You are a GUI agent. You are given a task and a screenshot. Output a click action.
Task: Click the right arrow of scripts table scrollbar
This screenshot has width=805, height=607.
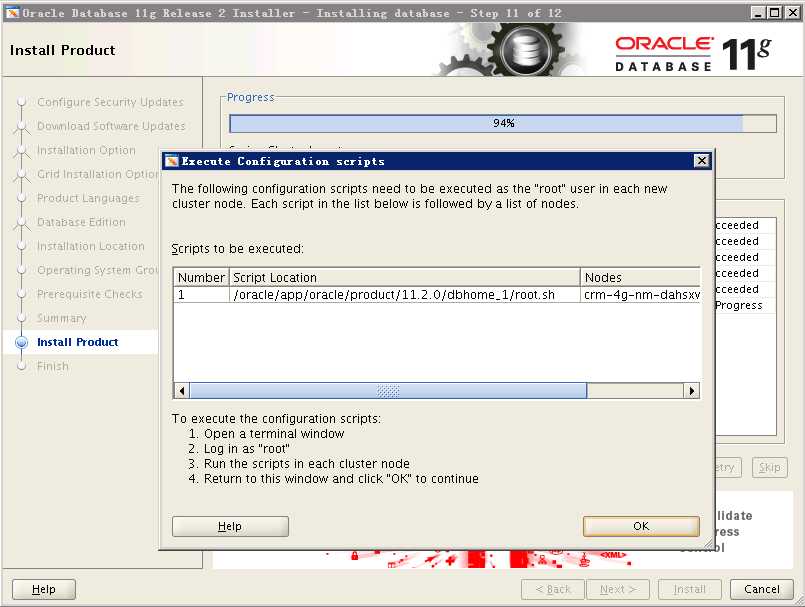click(x=692, y=391)
